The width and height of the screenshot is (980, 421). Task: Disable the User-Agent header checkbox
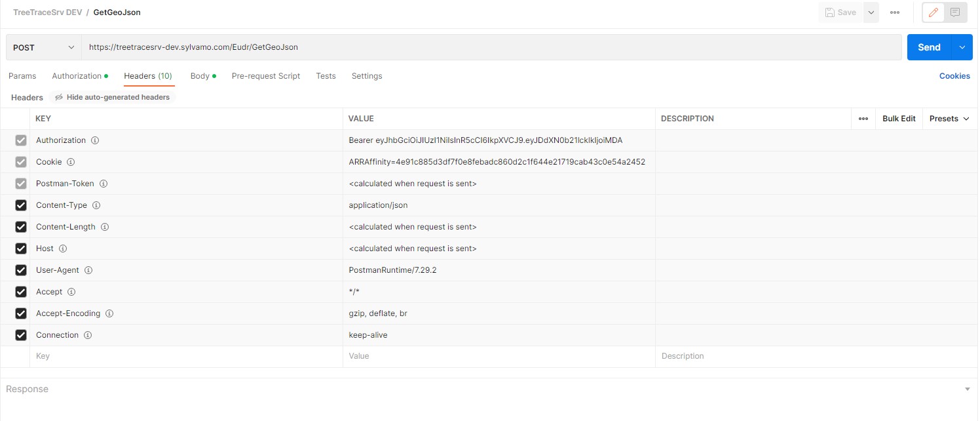(21, 270)
